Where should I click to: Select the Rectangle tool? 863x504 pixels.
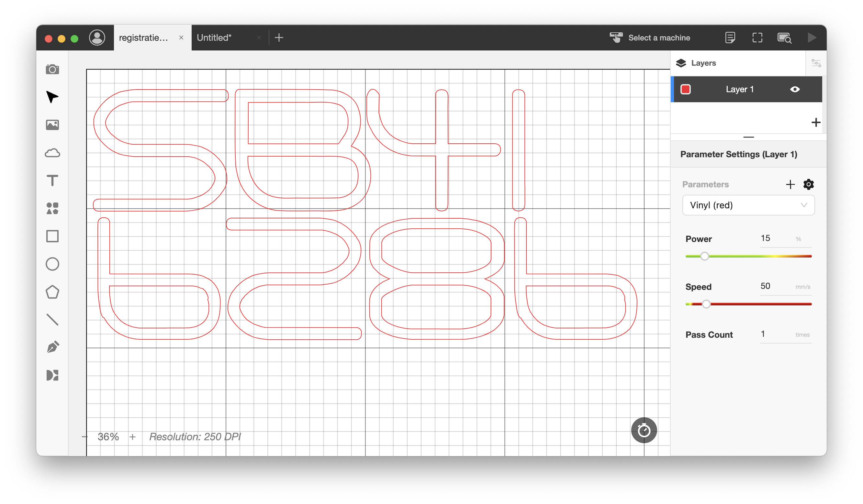pos(52,236)
